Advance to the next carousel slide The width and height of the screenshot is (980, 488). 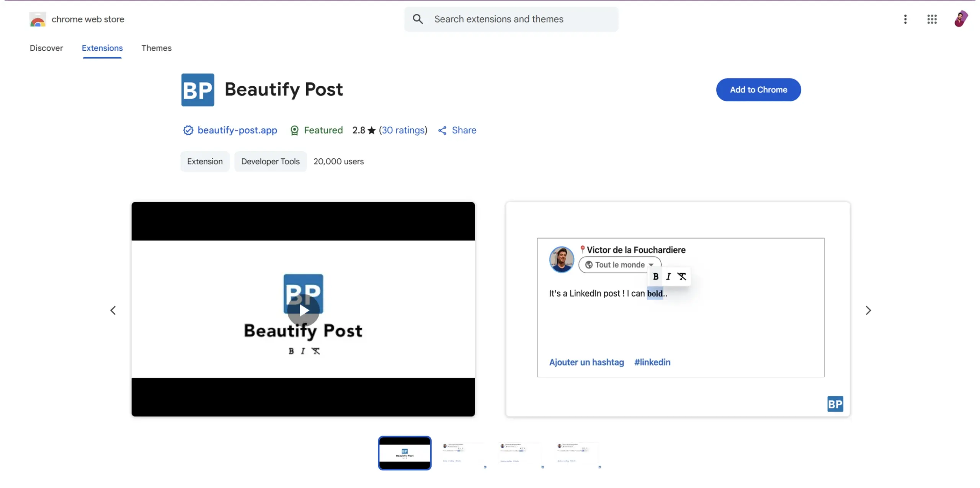point(868,310)
